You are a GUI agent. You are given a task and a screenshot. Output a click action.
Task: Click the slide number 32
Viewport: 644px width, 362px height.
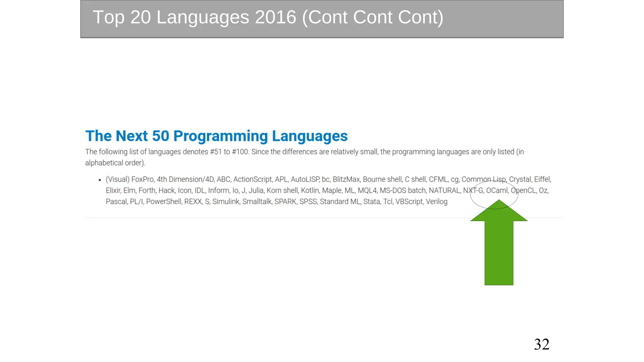541,344
